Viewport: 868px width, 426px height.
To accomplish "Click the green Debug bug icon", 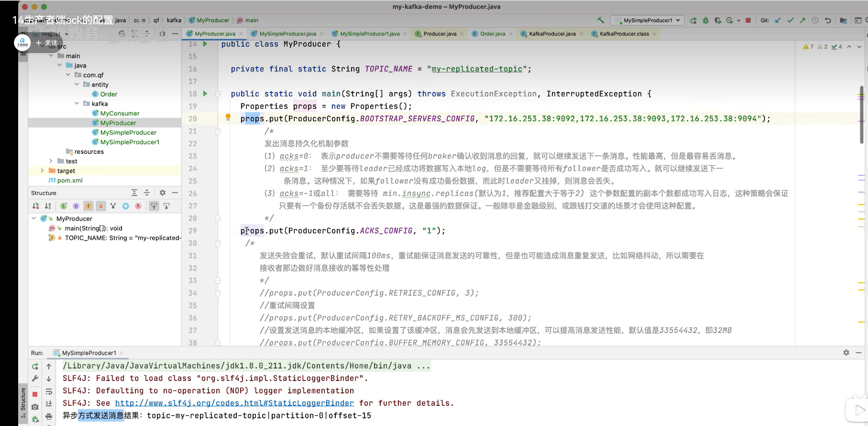I will [705, 20].
